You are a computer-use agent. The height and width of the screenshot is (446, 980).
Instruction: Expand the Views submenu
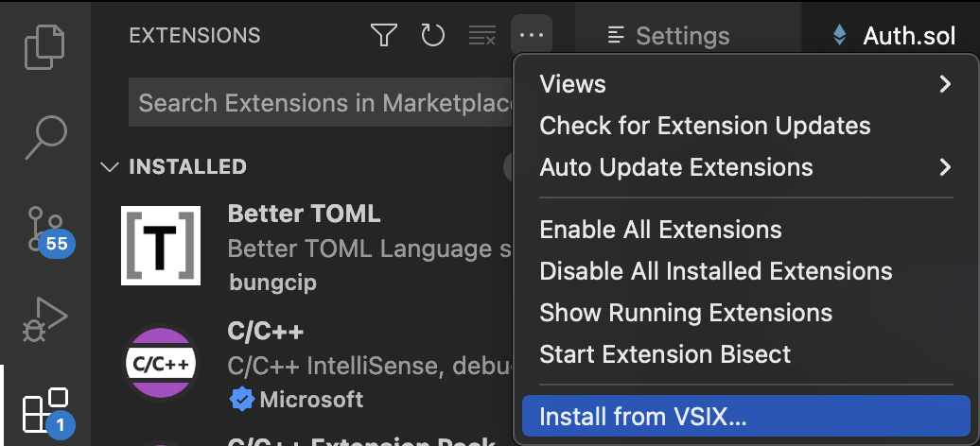click(746, 84)
